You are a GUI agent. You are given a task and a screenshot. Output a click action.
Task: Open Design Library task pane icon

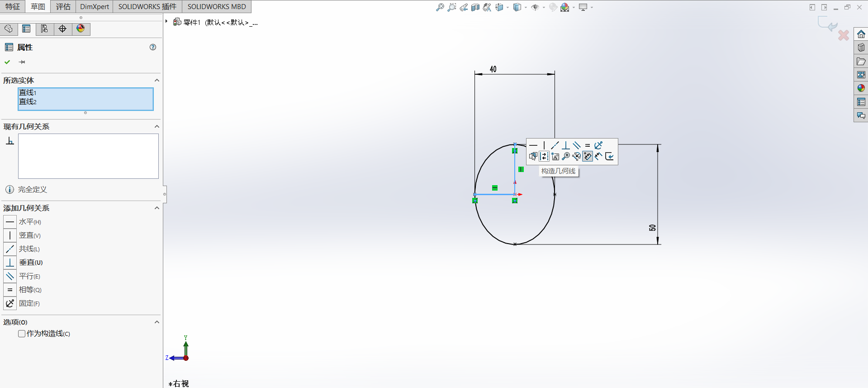(x=861, y=48)
